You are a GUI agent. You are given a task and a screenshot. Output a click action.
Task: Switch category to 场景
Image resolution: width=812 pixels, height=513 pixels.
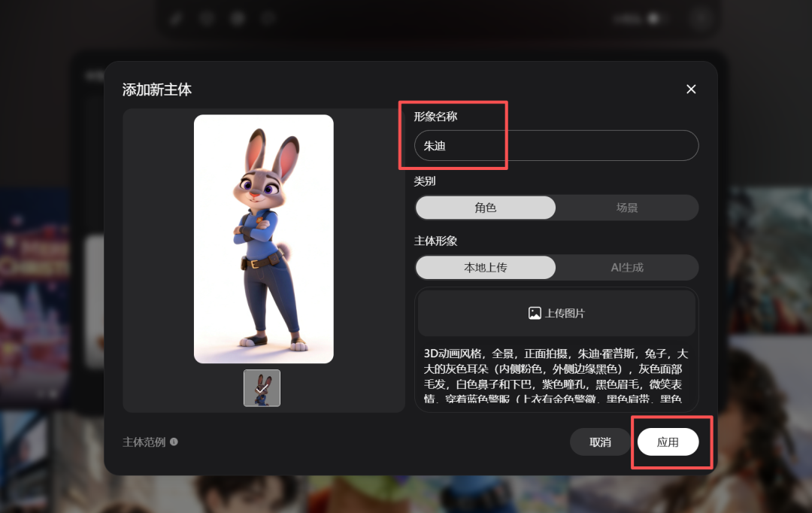tap(626, 208)
